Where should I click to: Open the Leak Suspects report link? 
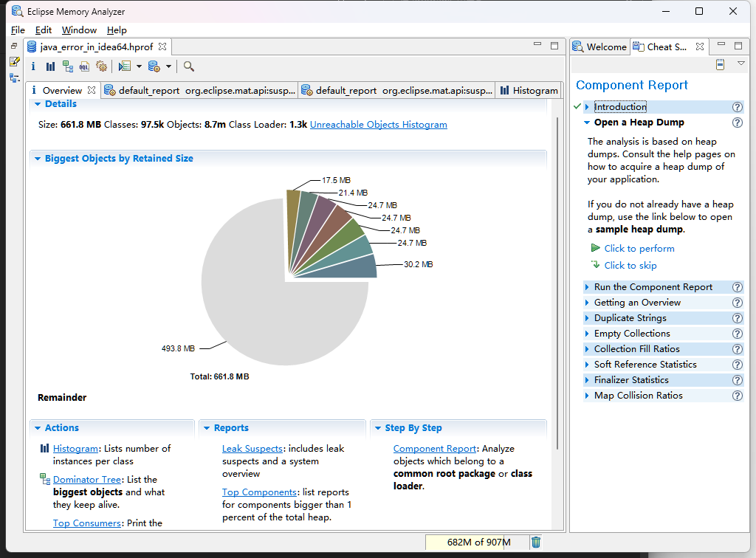tap(252, 449)
